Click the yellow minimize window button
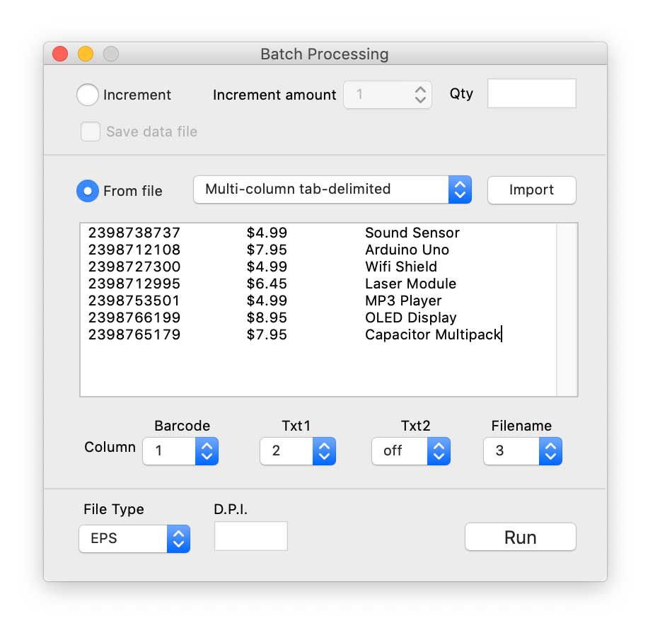 [86, 54]
